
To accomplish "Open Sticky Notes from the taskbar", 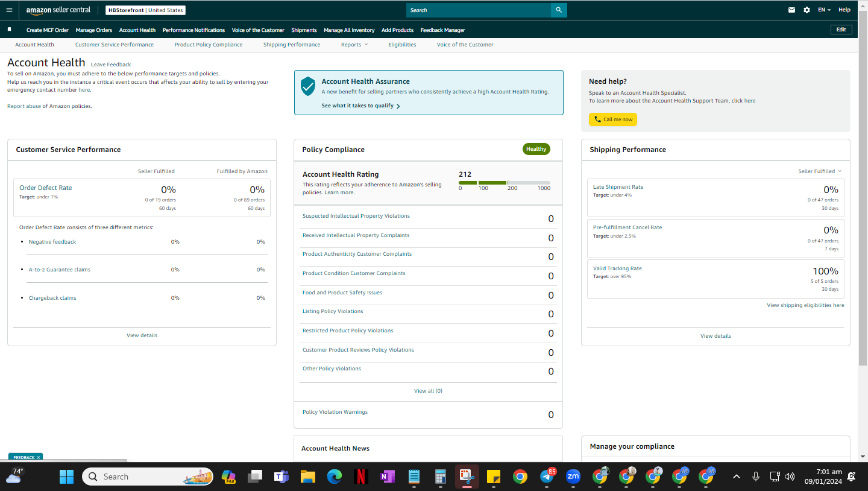I will click(494, 477).
